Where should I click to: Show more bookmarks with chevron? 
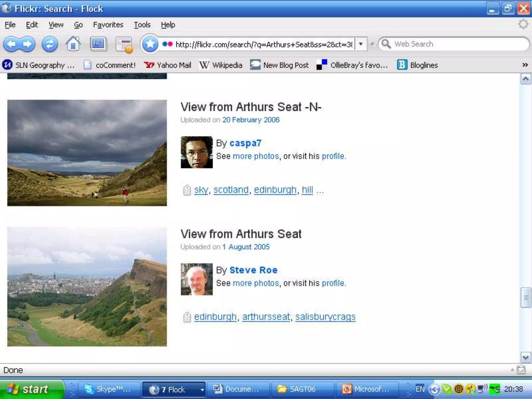click(525, 65)
